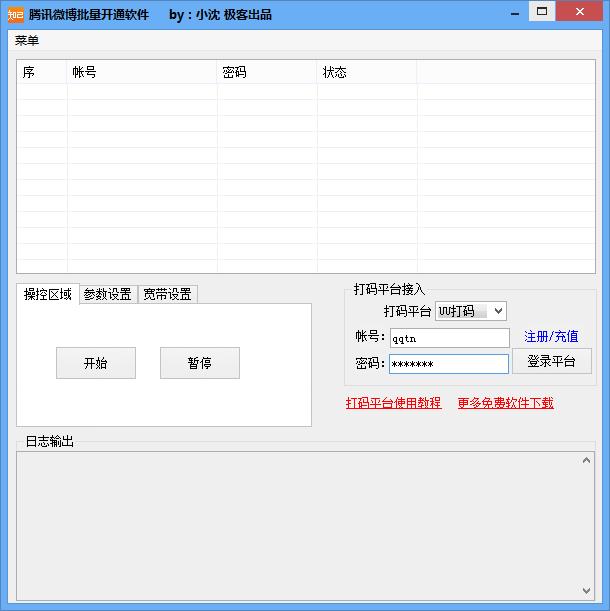The height and width of the screenshot is (611, 610).
Task: Open the 菜单 menu
Action: 27,41
